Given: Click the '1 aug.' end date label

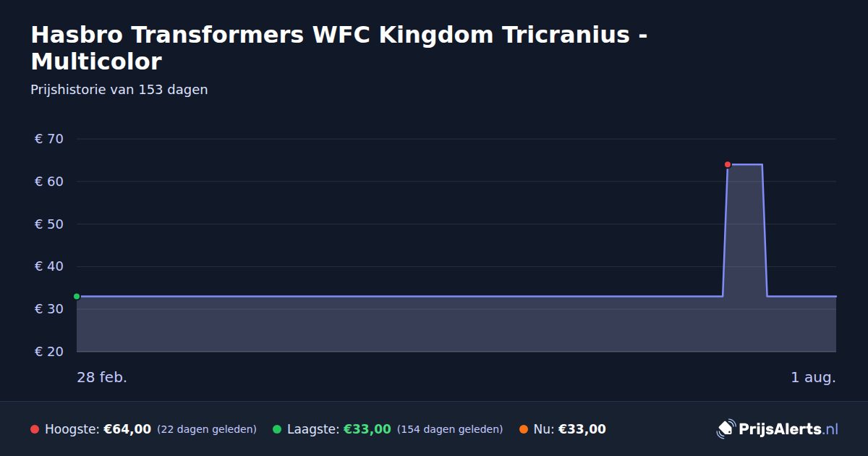Looking at the screenshot, I should pos(813,377).
